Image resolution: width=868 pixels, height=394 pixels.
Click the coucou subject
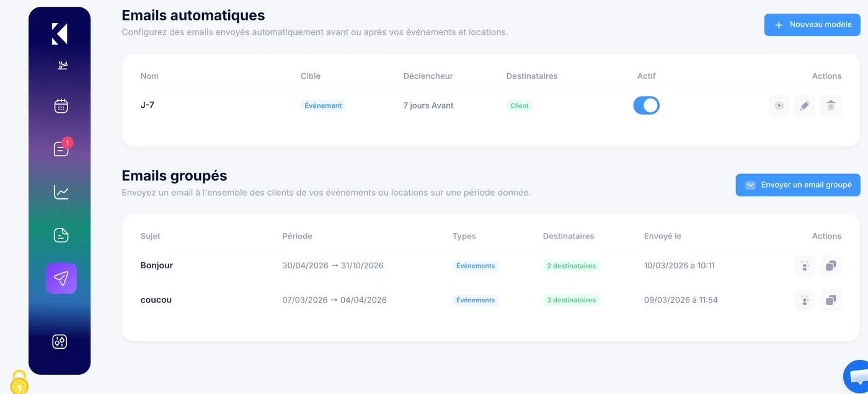(x=156, y=300)
